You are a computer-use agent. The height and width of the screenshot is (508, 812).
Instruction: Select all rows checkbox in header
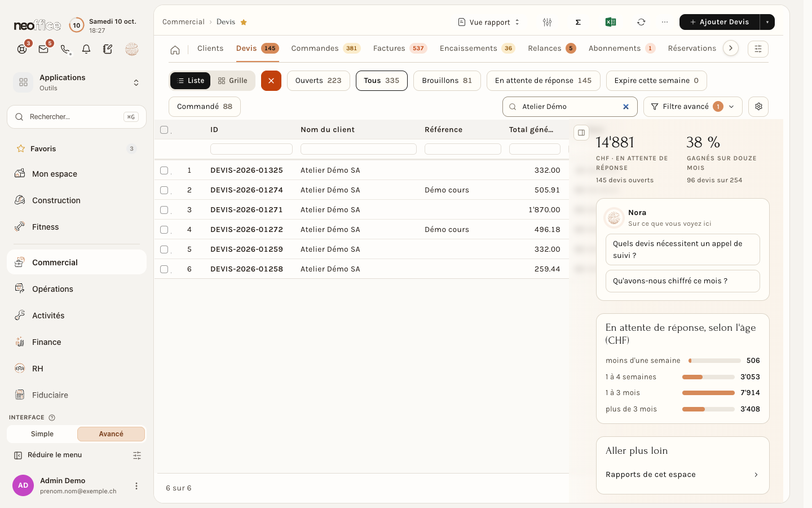click(164, 130)
